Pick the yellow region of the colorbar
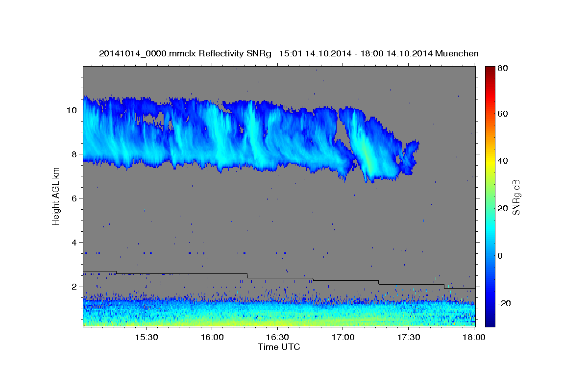 pyautogui.click(x=490, y=162)
